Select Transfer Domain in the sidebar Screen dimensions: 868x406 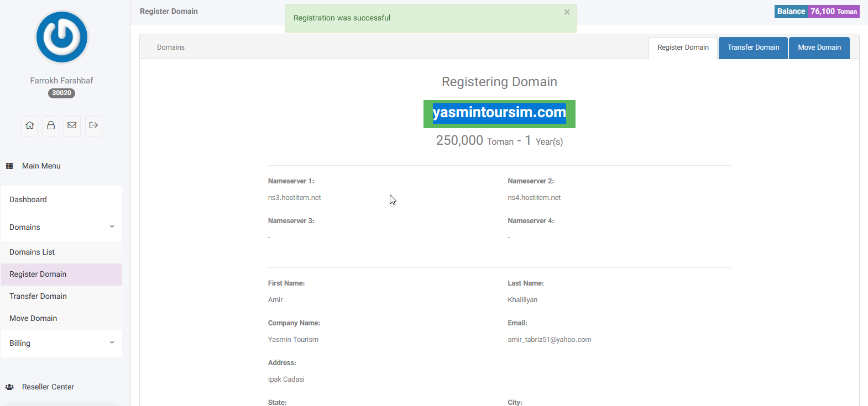(x=38, y=296)
